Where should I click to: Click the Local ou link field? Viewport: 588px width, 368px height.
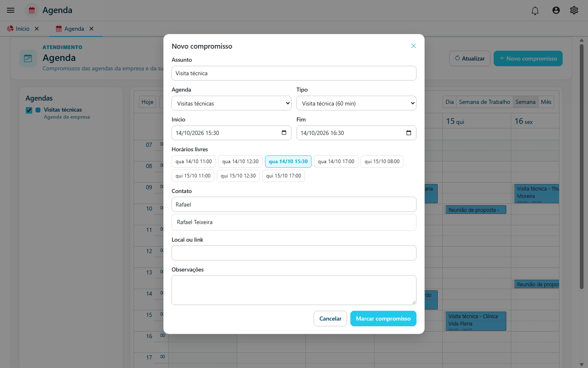[x=294, y=253]
